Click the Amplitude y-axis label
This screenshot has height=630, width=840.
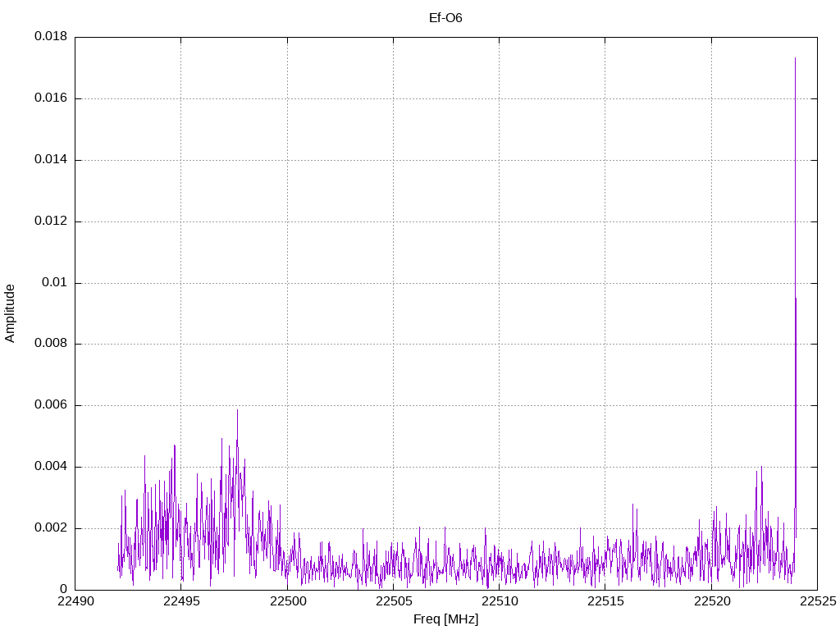pyautogui.click(x=10, y=313)
